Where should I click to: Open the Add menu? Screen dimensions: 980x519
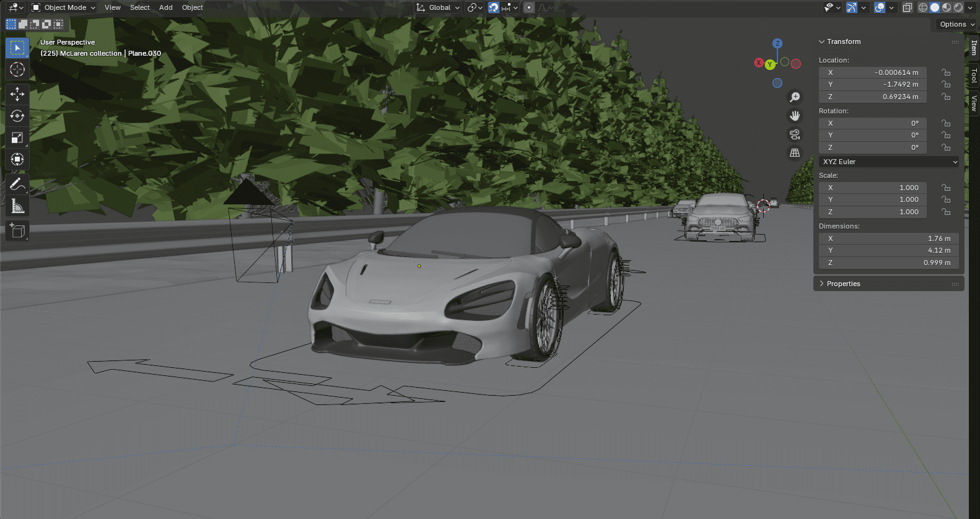coord(166,7)
